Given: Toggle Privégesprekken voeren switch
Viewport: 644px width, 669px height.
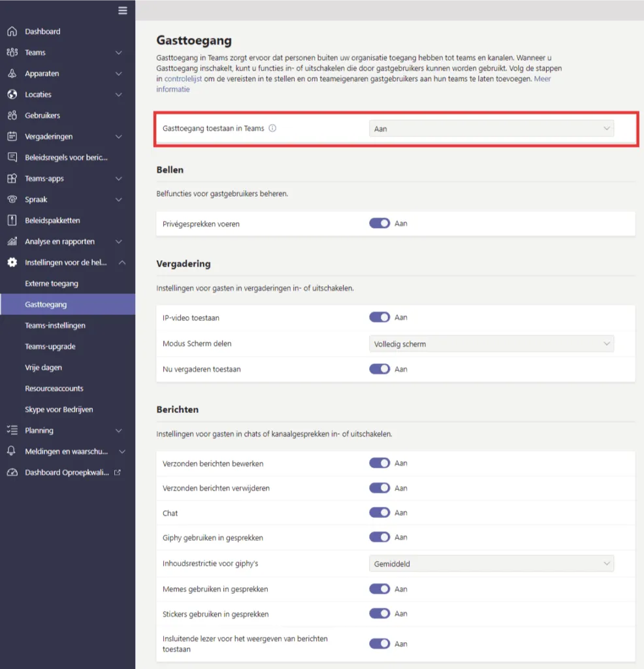Looking at the screenshot, I should click(379, 223).
